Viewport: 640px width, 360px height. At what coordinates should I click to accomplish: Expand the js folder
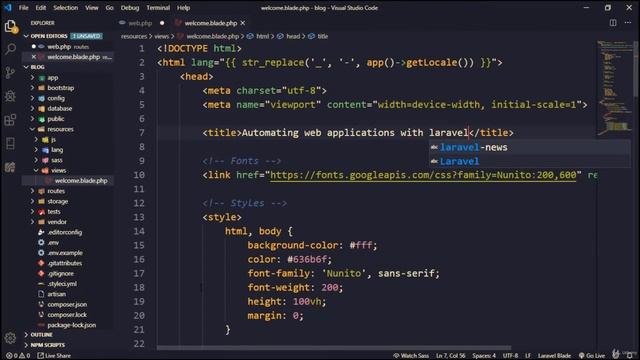click(x=53, y=140)
